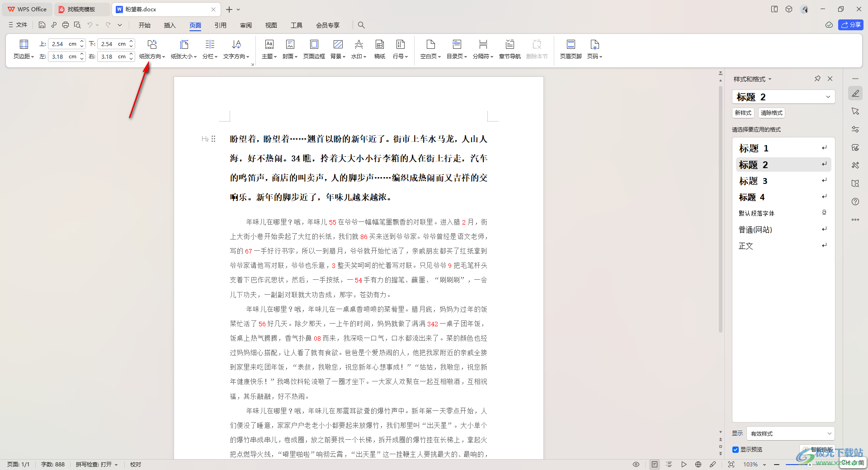Viewport: 868px width, 470px height.
Task: Open the 文件 file menu
Action: tap(18, 25)
